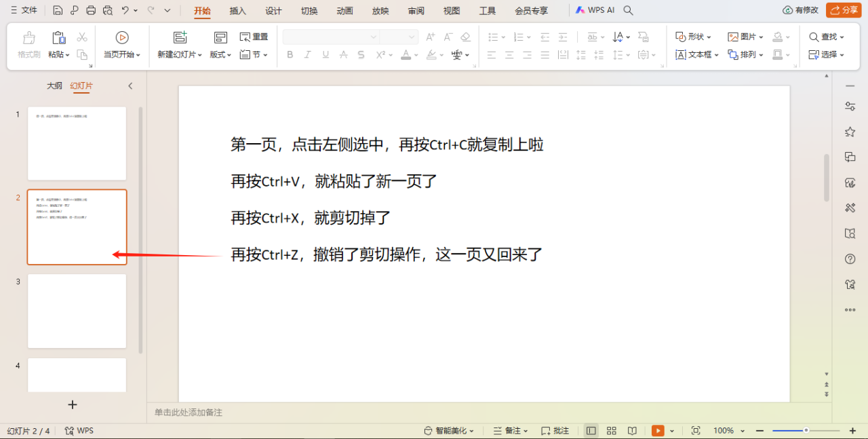Toggle bold formatting
This screenshot has width=868, height=439.
pyautogui.click(x=290, y=54)
